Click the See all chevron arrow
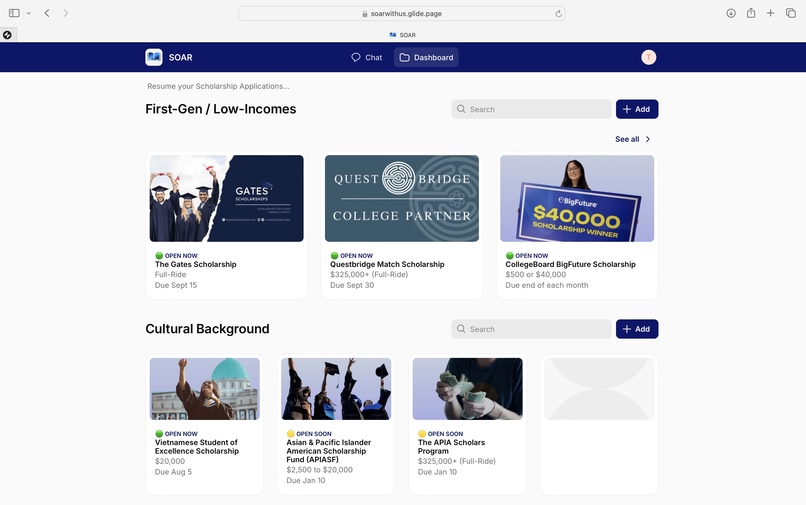The image size is (806, 505). [648, 139]
